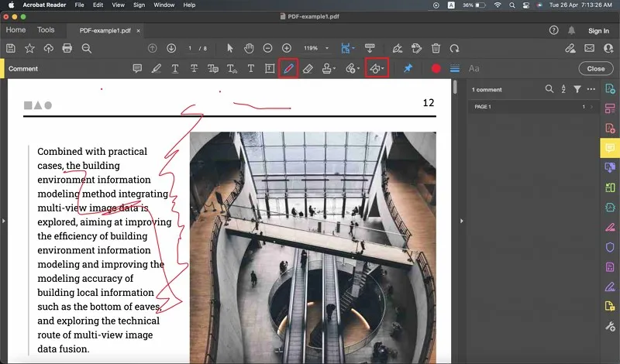Click the trash delete icon

436,48
